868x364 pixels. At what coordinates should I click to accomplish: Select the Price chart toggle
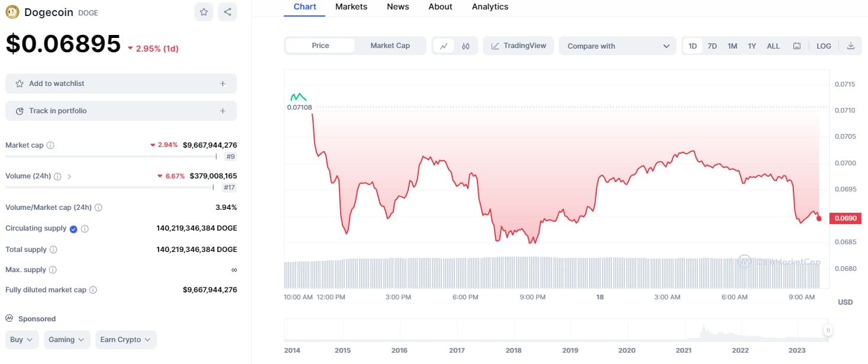pos(321,46)
